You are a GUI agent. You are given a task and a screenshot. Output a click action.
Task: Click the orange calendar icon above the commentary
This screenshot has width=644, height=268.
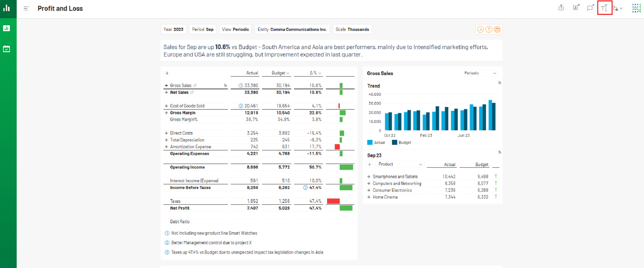[497, 29]
